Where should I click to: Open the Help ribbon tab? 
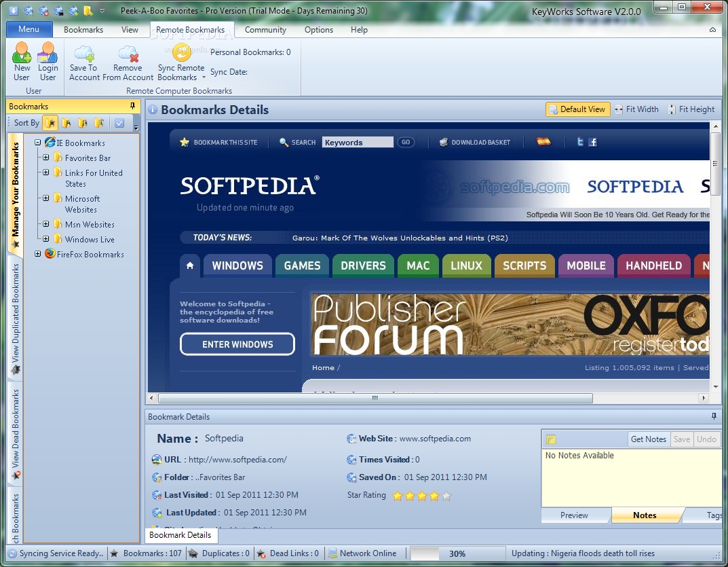click(x=360, y=30)
